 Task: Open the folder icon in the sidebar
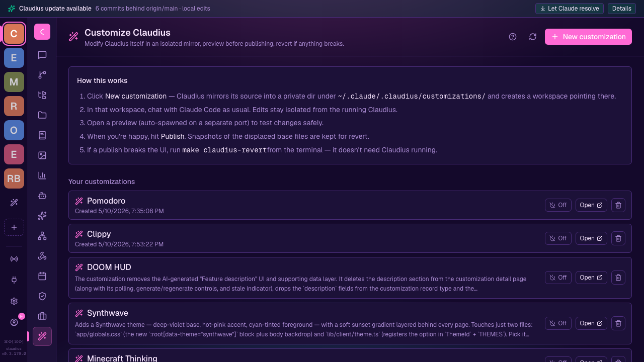(x=42, y=115)
